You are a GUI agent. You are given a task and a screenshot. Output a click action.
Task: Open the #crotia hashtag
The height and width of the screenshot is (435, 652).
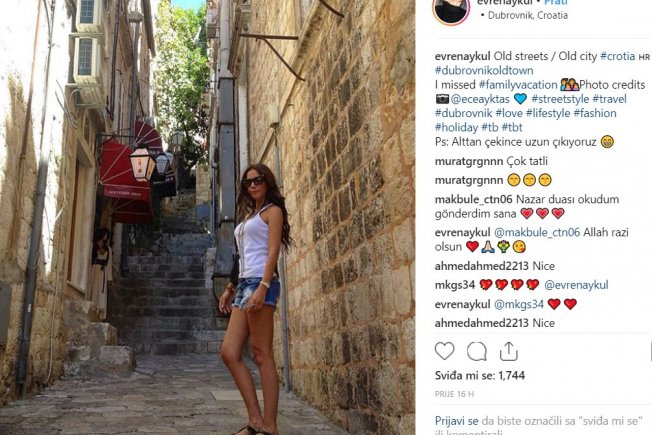(x=617, y=56)
